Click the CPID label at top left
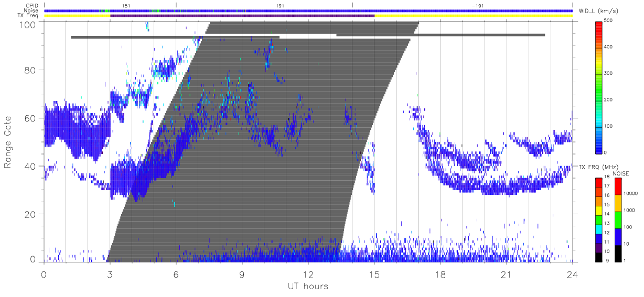 (x=32, y=5)
